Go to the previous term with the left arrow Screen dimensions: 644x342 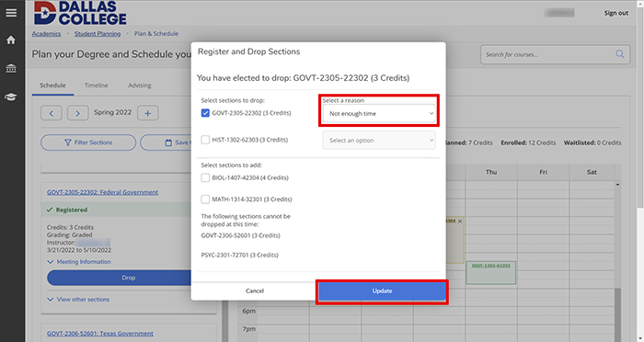click(x=52, y=113)
